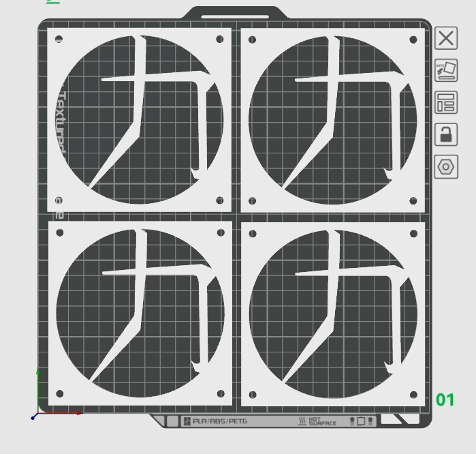Click the auto-orient plate icon
Viewport: 476px width, 454px height.
[x=446, y=70]
